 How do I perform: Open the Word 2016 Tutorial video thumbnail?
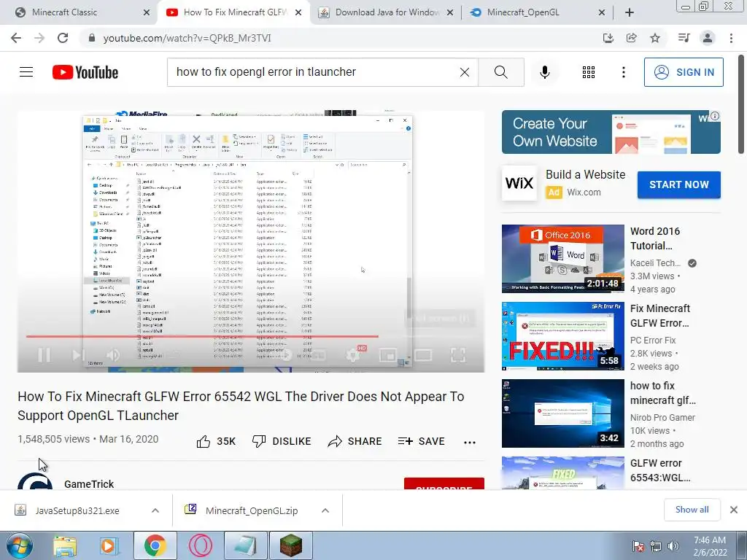[x=562, y=259]
